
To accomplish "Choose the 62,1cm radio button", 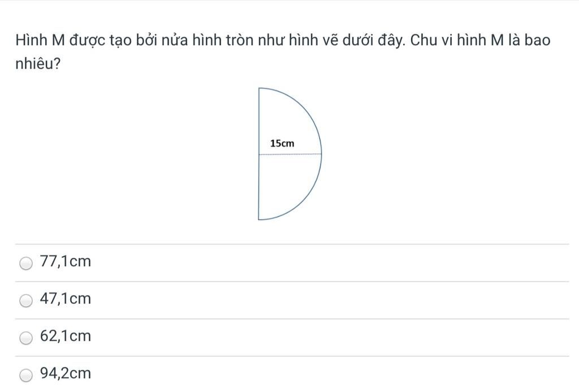I will tap(26, 338).
